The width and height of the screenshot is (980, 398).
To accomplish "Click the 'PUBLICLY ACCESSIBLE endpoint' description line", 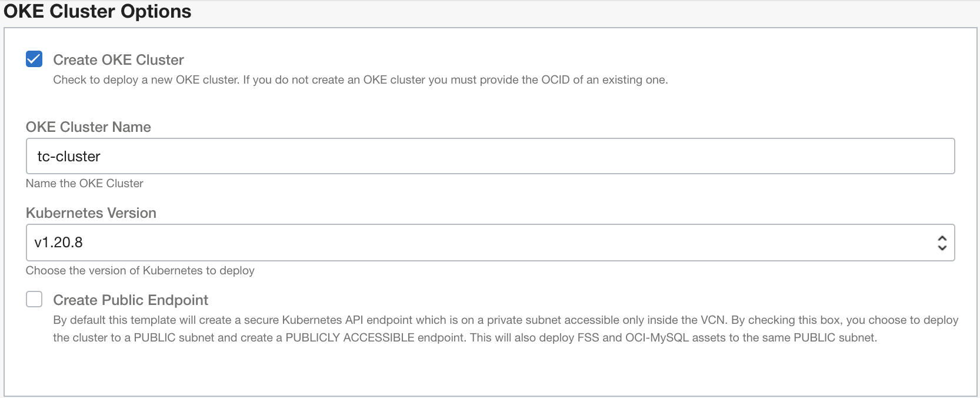I will (465, 338).
